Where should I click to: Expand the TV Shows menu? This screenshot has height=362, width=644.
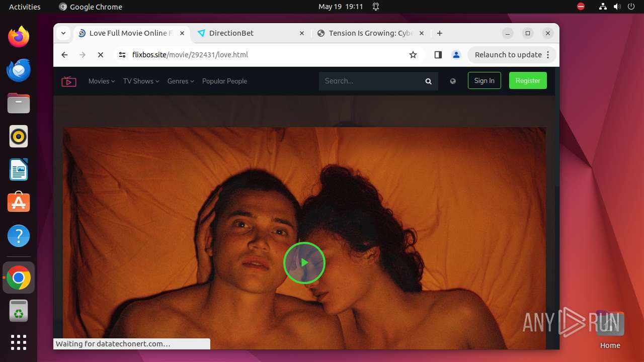coord(141,81)
